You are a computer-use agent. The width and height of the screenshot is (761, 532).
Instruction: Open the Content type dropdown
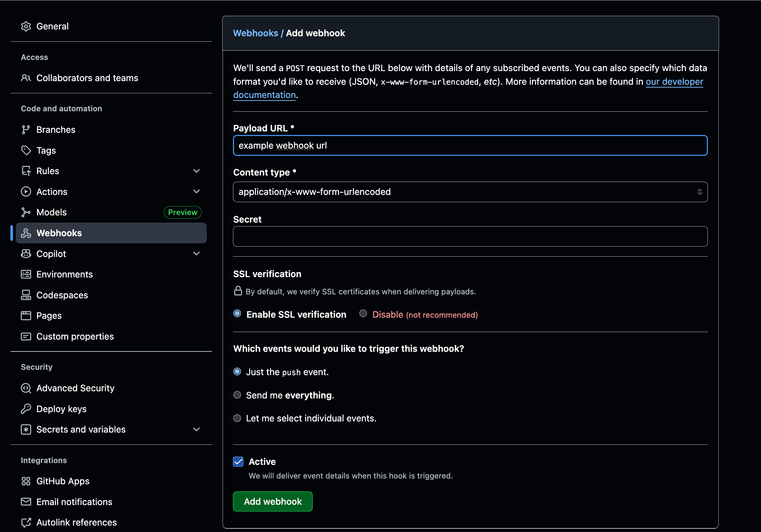[x=470, y=192]
